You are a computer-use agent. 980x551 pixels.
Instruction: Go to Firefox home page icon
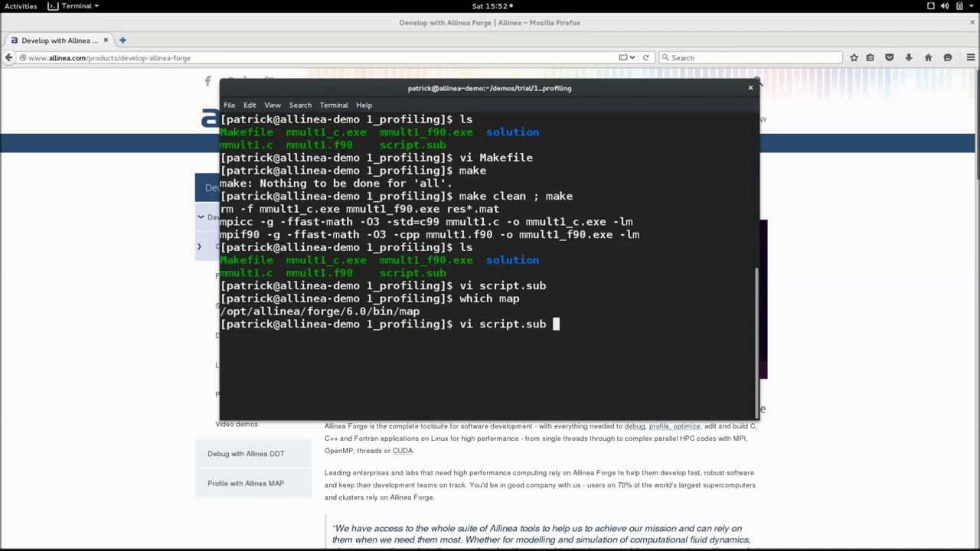click(928, 57)
